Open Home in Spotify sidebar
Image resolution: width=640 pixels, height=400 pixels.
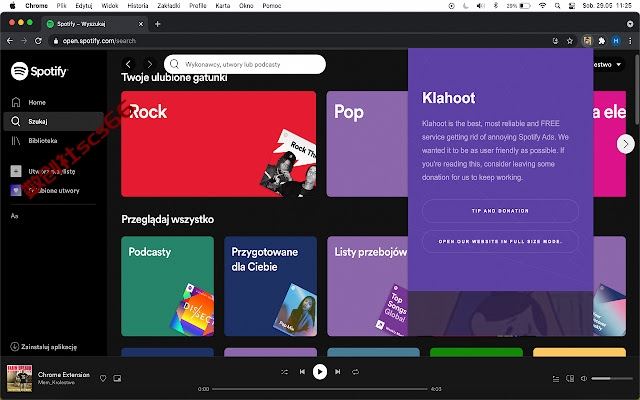pyautogui.click(x=29, y=102)
